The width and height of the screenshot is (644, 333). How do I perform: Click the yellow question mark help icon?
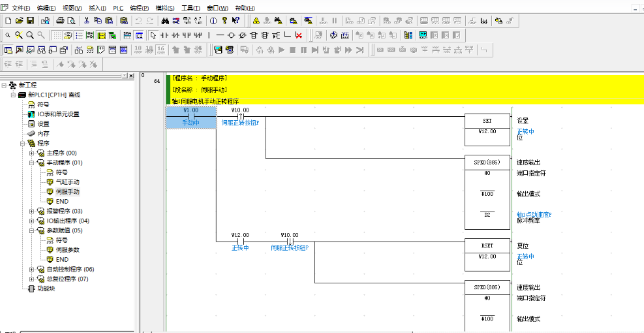224,21
